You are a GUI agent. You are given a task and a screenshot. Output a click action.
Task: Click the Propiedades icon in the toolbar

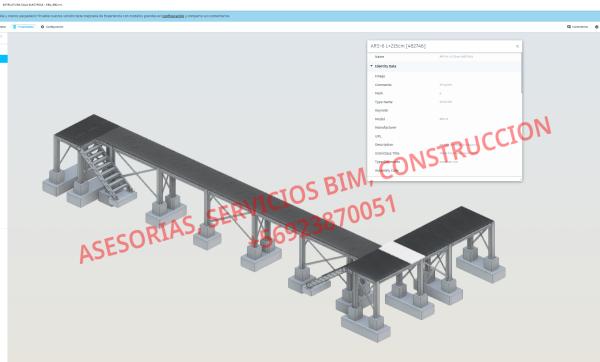point(15,27)
